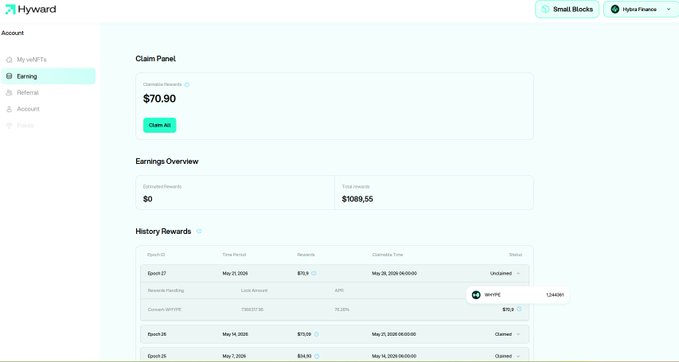679x362 pixels.
Task: Click the Earnings Overview heading
Action: pyautogui.click(x=167, y=162)
